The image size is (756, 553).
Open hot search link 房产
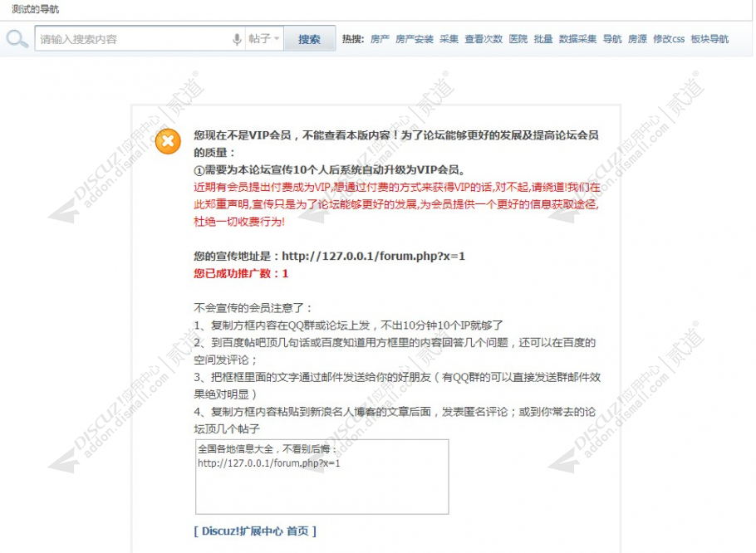click(380, 39)
